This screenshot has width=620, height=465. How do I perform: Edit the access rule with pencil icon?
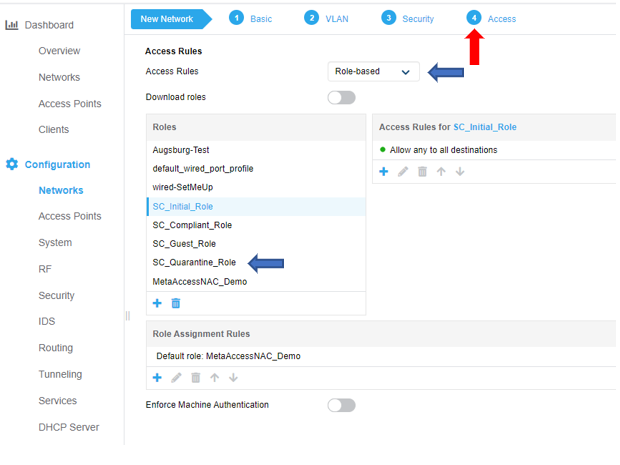tap(403, 172)
